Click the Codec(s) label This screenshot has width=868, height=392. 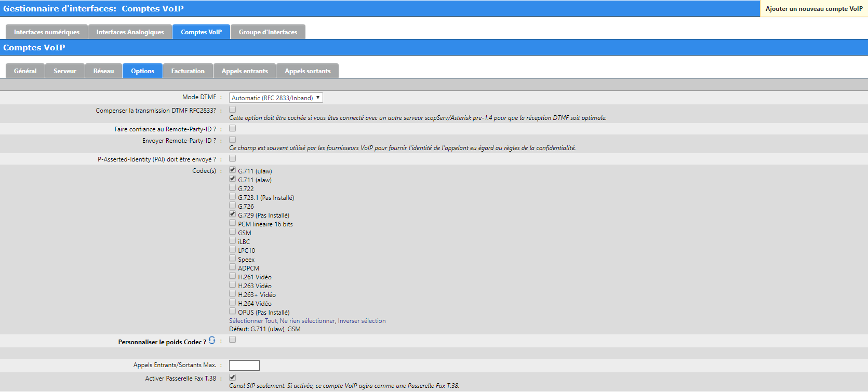pyautogui.click(x=204, y=171)
